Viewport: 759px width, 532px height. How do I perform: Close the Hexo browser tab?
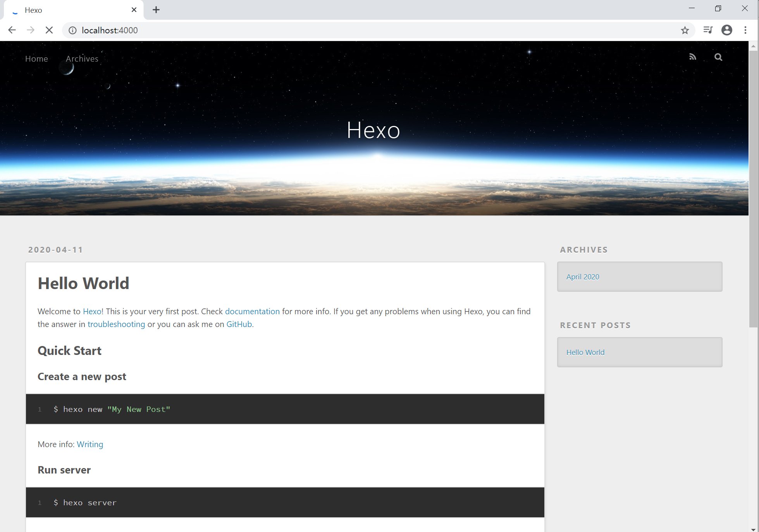click(x=134, y=10)
